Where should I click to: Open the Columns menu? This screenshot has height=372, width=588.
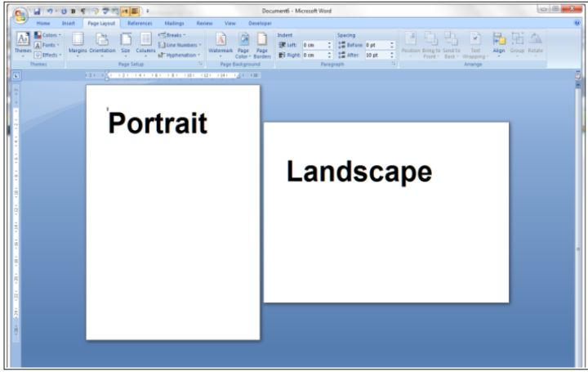[145, 44]
